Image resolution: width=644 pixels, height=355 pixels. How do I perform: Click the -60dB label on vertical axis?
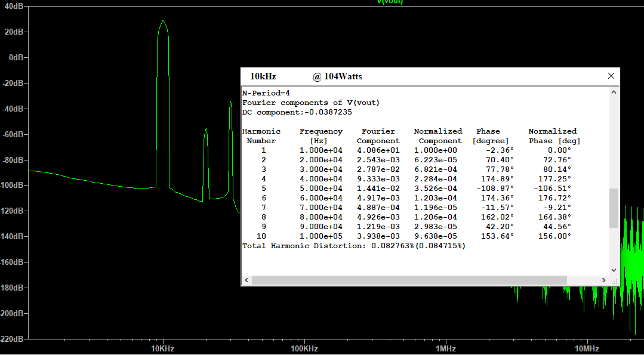coord(13,134)
